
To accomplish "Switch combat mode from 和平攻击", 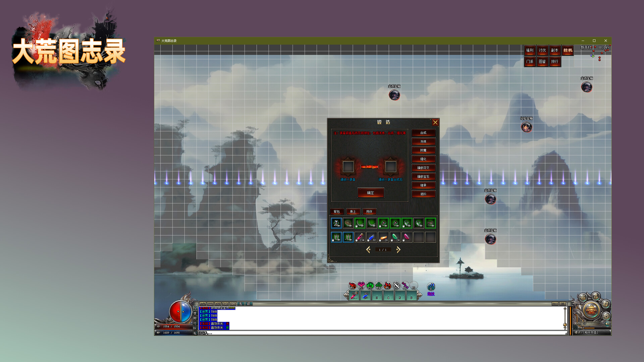I will 587,333.
